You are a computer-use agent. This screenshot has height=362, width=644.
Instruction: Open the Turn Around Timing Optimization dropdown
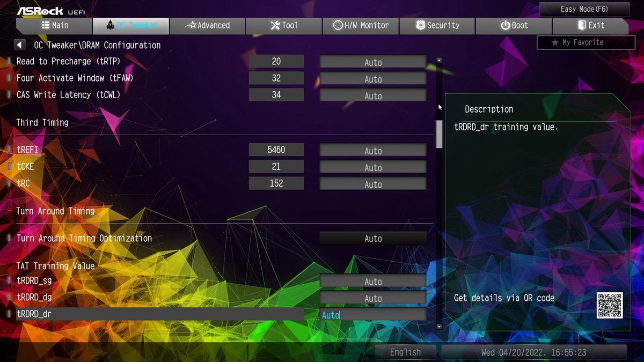[x=373, y=238]
